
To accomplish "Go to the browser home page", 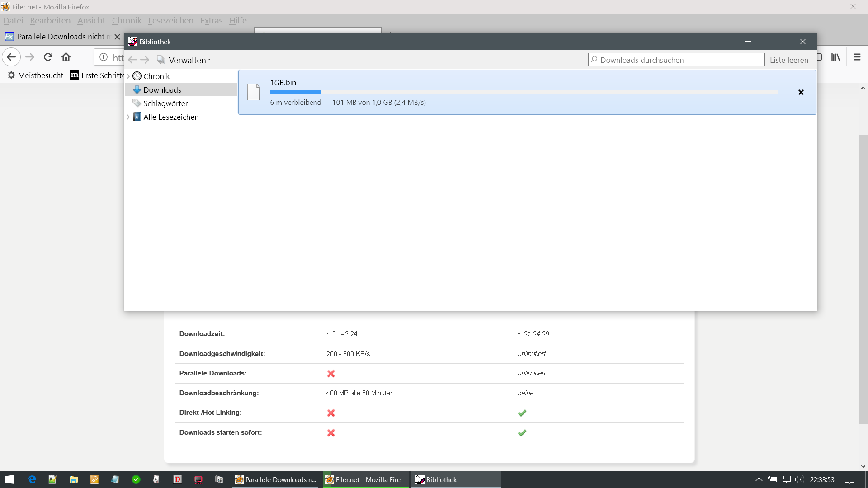I will [x=66, y=57].
